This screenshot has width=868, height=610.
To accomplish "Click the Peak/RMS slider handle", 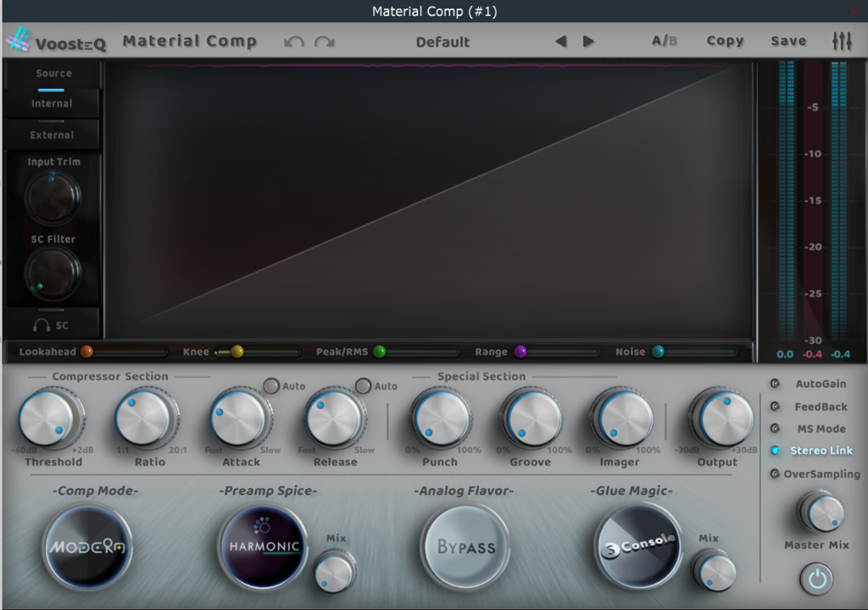I will (379, 352).
